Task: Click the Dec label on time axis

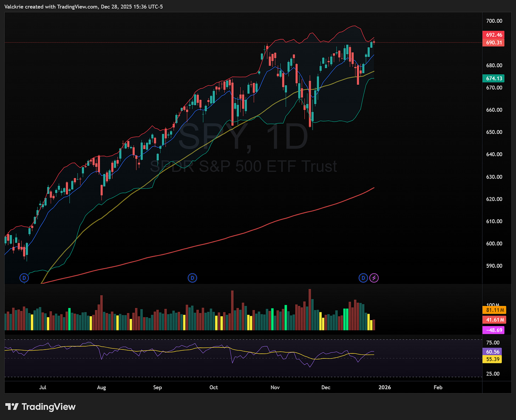Action: point(326,387)
